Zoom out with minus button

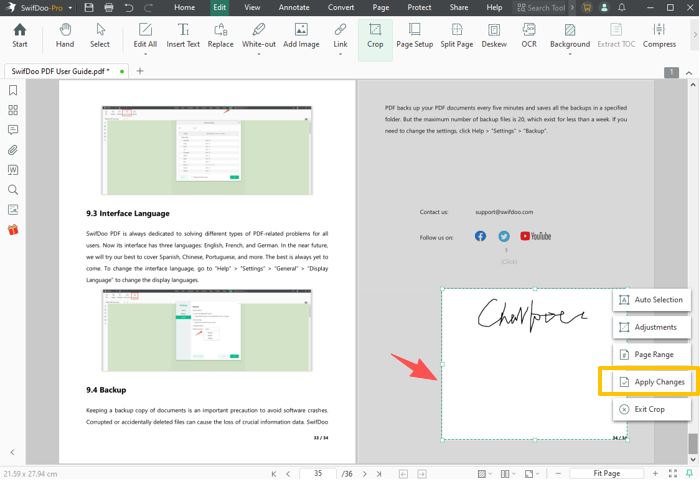pos(558,473)
